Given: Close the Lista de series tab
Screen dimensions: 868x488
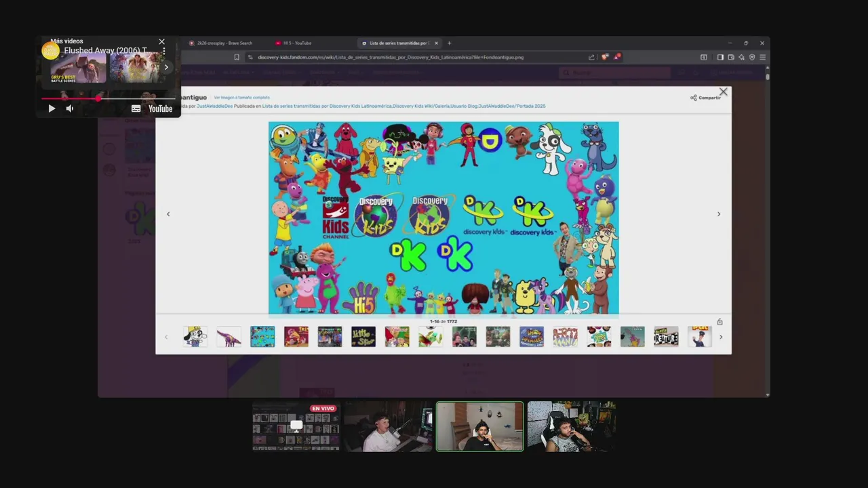Looking at the screenshot, I should pos(436,43).
